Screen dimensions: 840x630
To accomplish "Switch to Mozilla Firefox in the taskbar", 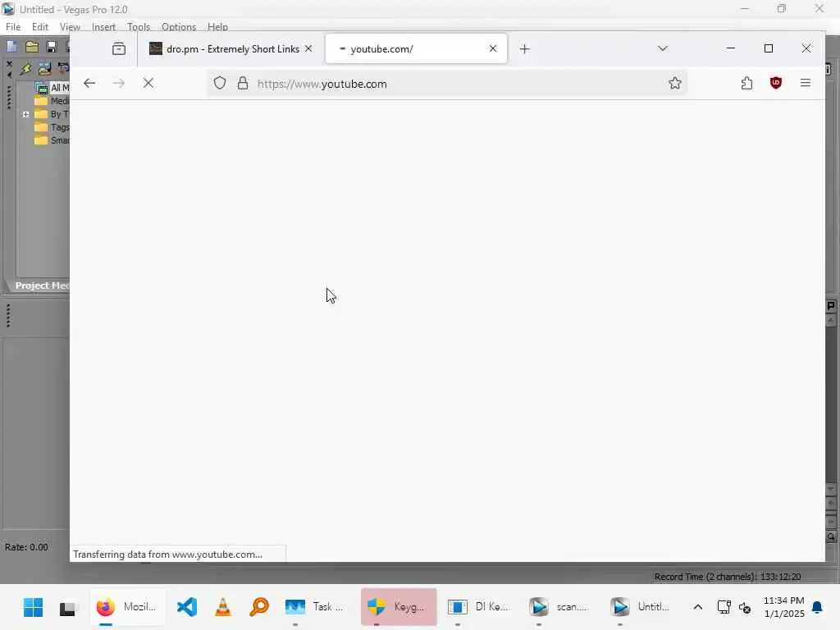I will (127, 607).
